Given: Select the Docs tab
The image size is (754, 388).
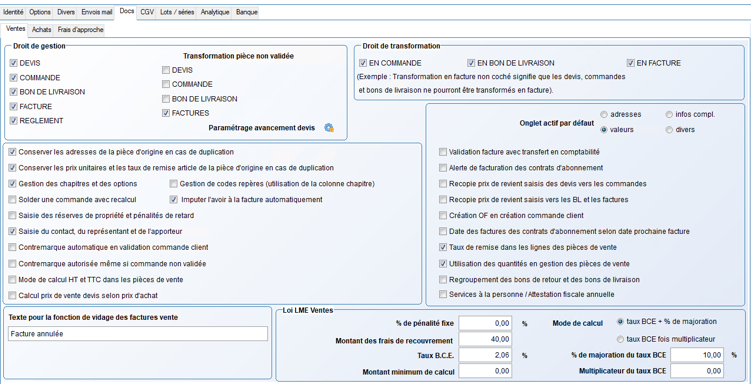Looking at the screenshot, I should point(127,11).
